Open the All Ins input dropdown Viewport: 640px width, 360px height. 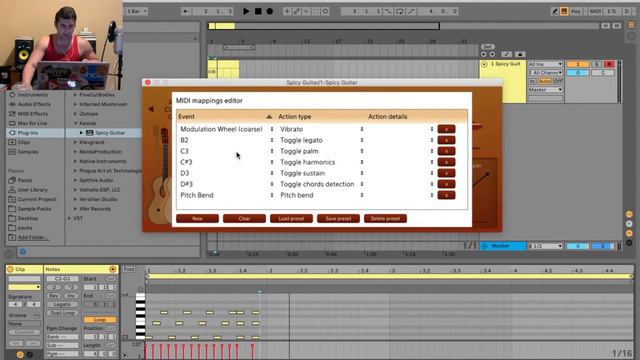point(545,64)
